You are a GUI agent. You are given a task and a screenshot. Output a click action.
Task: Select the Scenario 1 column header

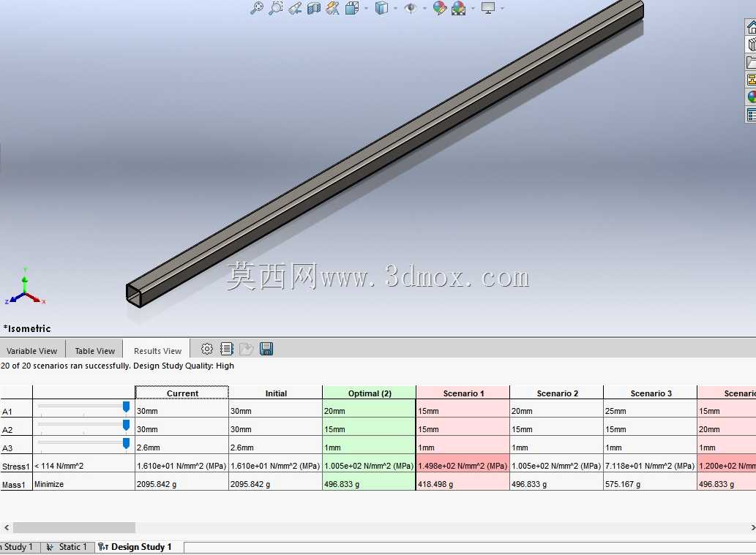click(463, 393)
